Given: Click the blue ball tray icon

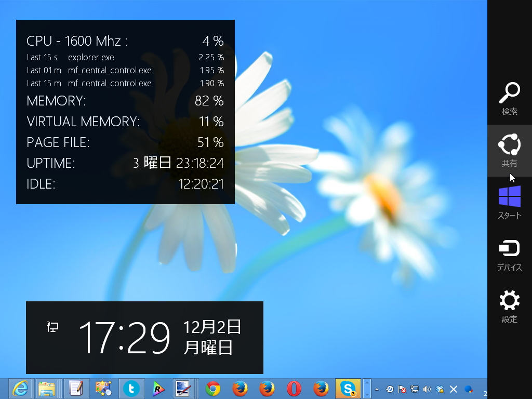Looking at the screenshot, I should pos(469,389).
